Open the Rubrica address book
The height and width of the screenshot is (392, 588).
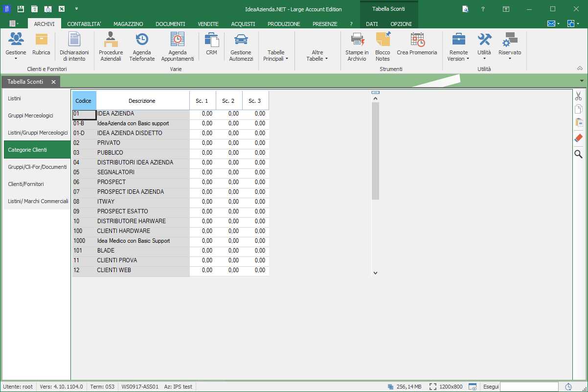pyautogui.click(x=41, y=44)
